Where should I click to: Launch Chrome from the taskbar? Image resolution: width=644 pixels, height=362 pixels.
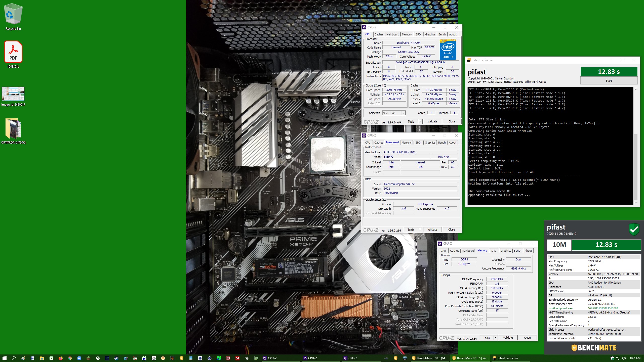click(70, 358)
